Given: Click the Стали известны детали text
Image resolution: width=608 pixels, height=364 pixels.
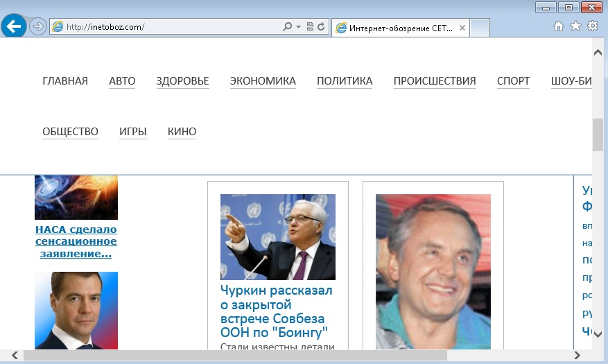Looking at the screenshot, I should (277, 346).
